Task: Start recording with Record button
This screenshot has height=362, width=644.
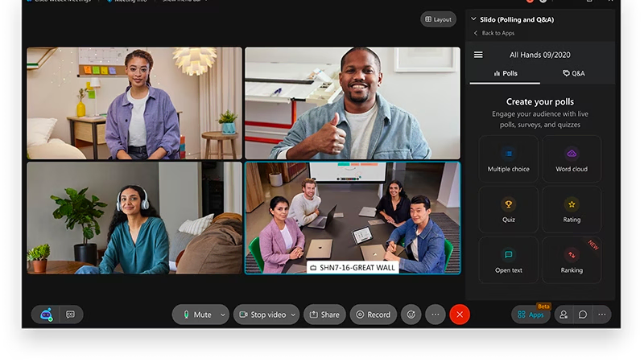Action: pyautogui.click(x=373, y=315)
